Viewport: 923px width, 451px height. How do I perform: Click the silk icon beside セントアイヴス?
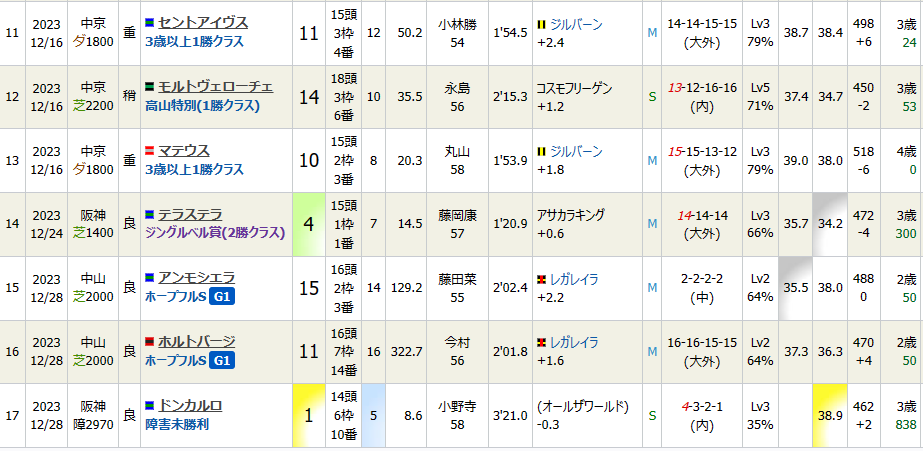tap(150, 22)
